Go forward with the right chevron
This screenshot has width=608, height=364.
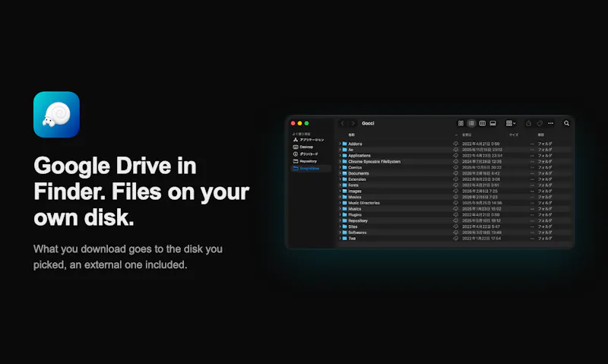point(353,123)
